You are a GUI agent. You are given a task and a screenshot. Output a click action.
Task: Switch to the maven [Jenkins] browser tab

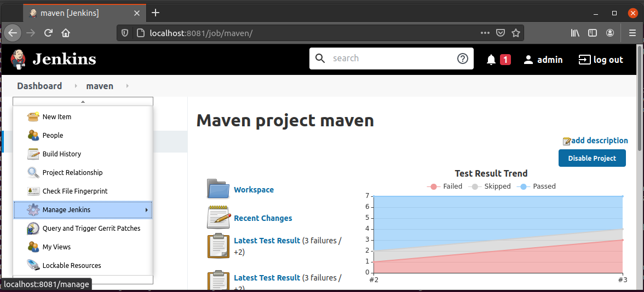click(x=84, y=13)
